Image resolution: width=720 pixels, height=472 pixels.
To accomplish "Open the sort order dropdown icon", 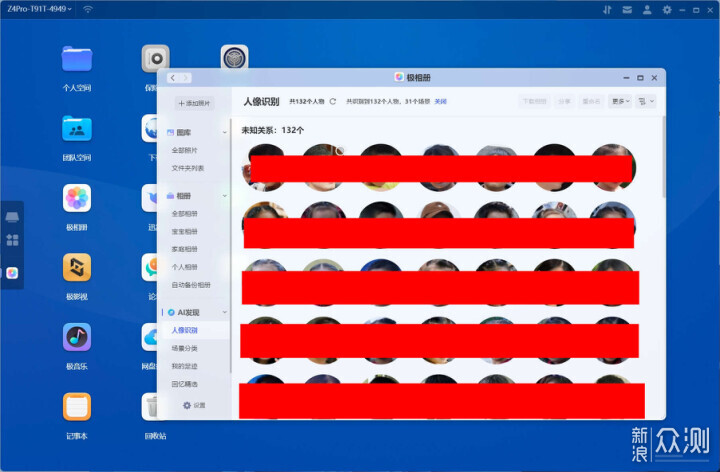I will [646, 101].
